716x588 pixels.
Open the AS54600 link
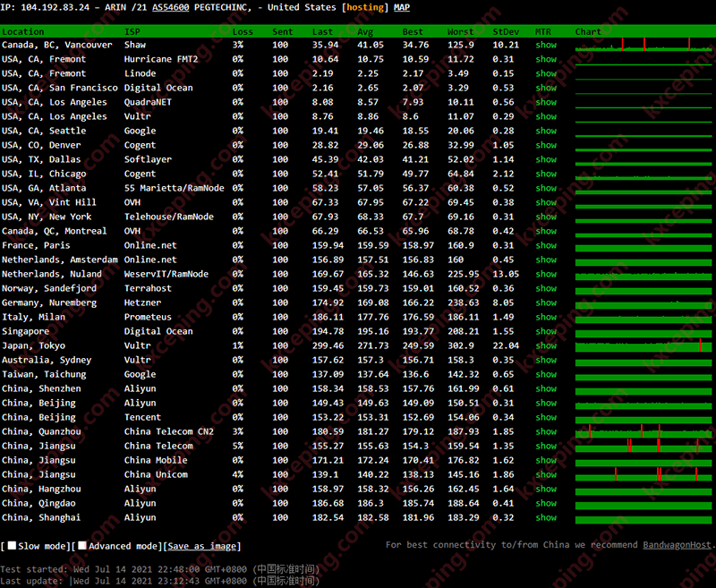pyautogui.click(x=171, y=7)
